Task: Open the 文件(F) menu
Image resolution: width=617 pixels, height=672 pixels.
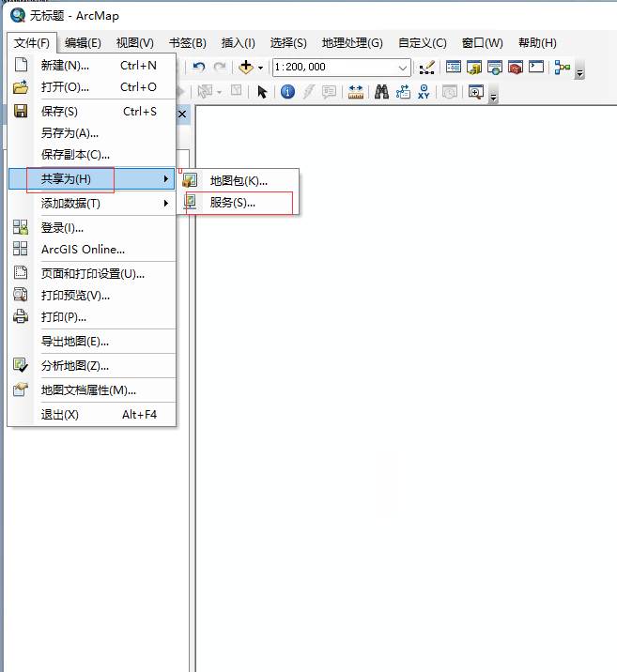Action: (32, 43)
